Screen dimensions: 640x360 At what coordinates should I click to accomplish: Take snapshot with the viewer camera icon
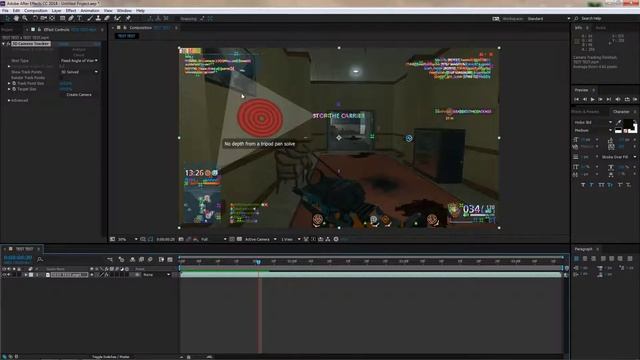point(181,239)
